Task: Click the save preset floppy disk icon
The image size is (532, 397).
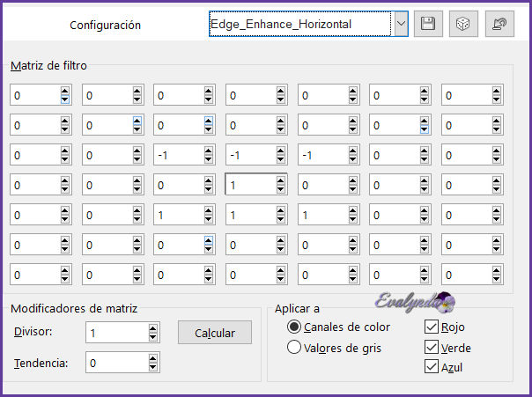Action: [428, 25]
